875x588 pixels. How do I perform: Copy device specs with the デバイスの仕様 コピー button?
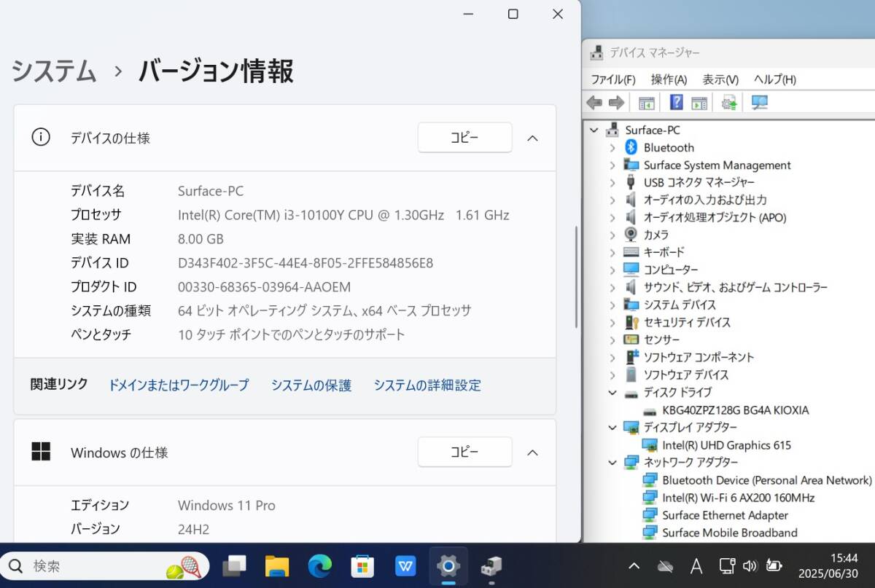pos(464,138)
